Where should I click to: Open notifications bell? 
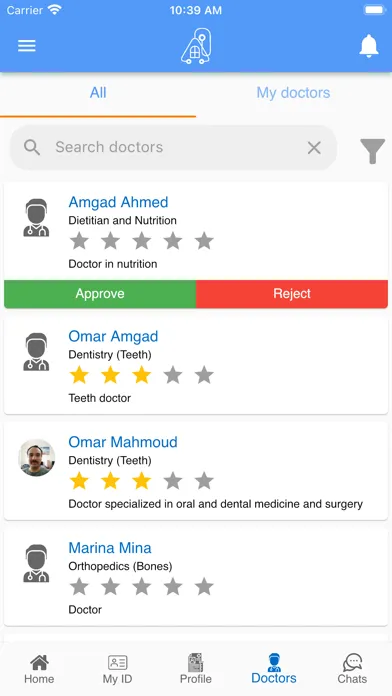(368, 46)
